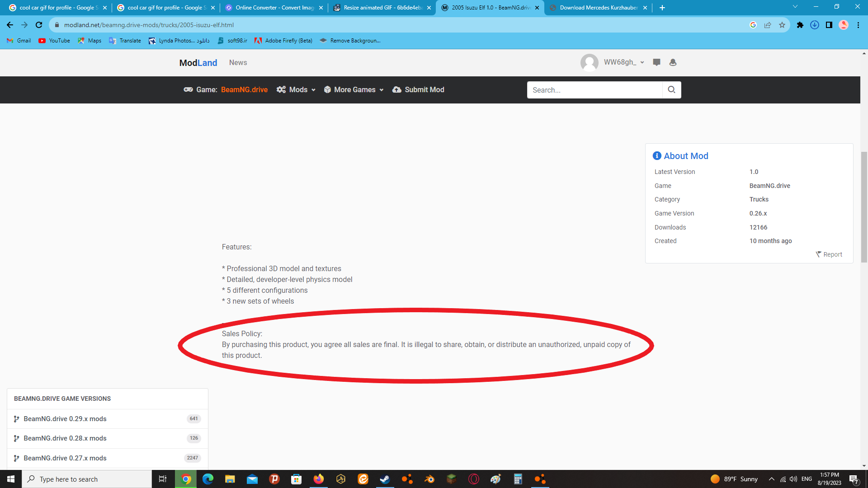This screenshot has width=868, height=488.
Task: Click the page vertical scrollbar thumb
Action: [864, 207]
